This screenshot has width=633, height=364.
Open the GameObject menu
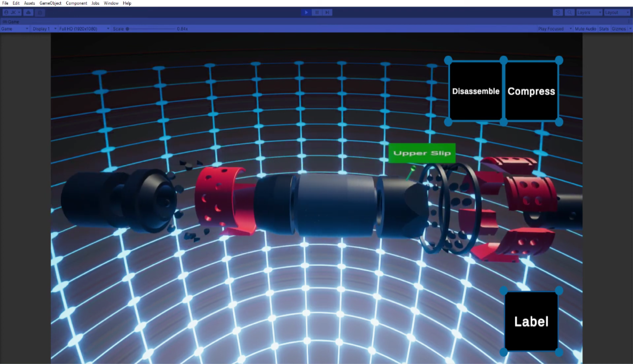[50, 3]
